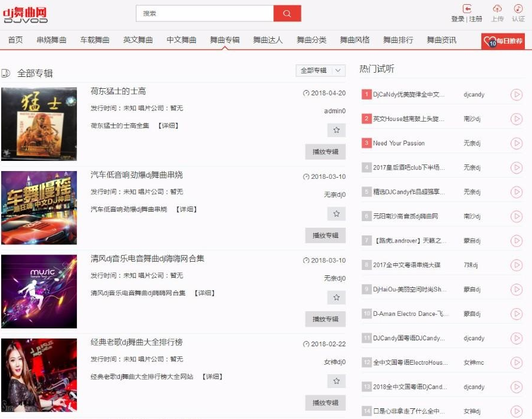Star the 汽车低音响劲爆dj舞曲串烧 album
532x419 pixels.
click(x=336, y=213)
